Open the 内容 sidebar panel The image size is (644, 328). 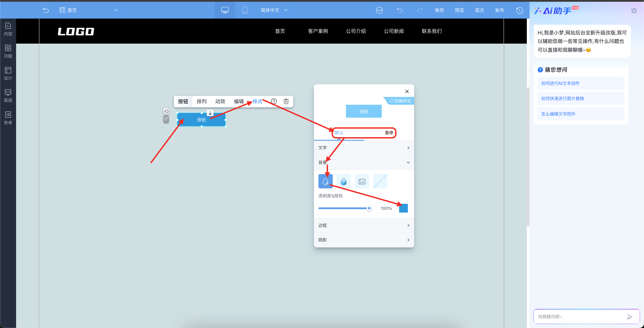[x=8, y=29]
